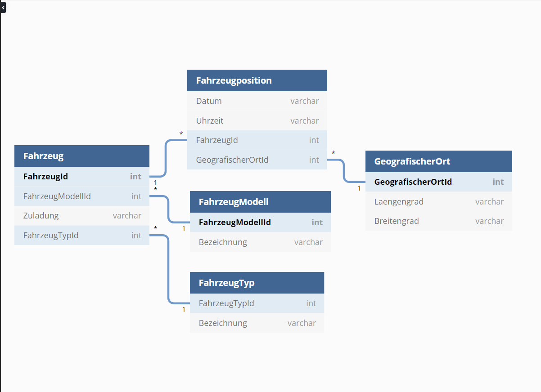This screenshot has height=392, width=541.
Task: Click the Bezeichnung field in FahrzeugModell
Action: tap(260, 242)
